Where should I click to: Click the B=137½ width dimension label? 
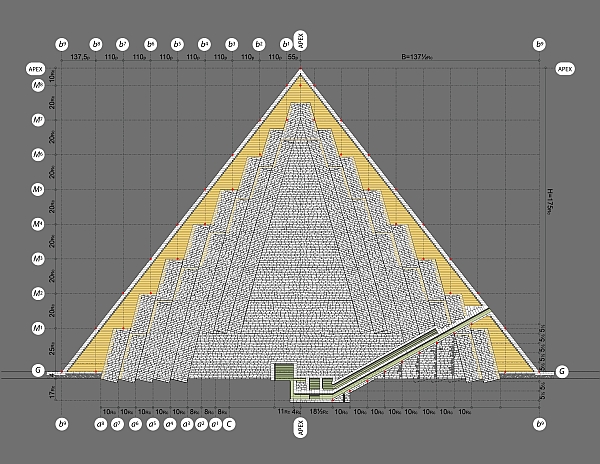click(x=419, y=59)
